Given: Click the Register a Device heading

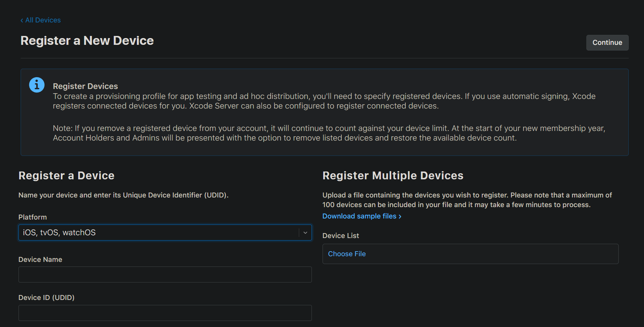Looking at the screenshot, I should coord(66,176).
